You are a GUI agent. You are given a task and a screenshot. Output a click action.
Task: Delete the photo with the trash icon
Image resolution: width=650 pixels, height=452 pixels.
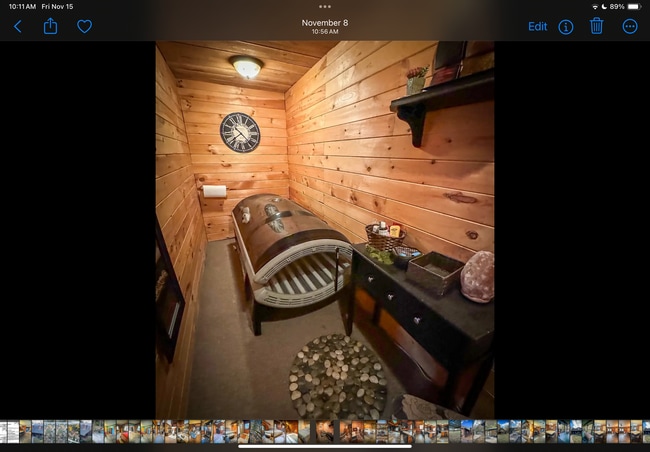(x=596, y=26)
